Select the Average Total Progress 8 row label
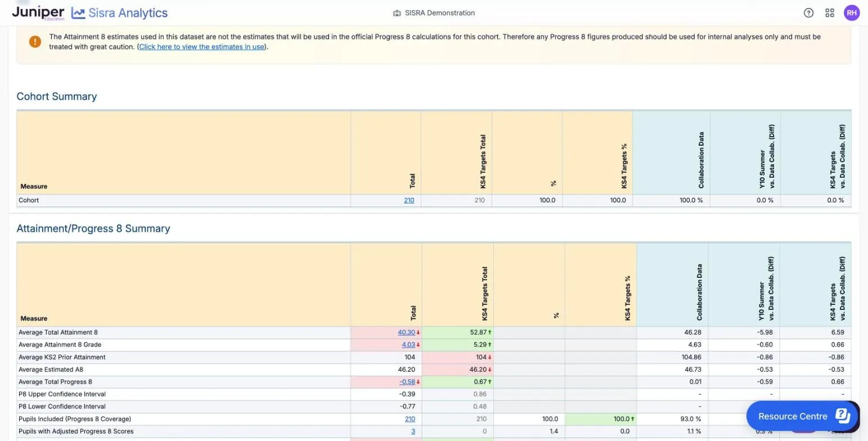The height and width of the screenshot is (441, 868). [55, 382]
